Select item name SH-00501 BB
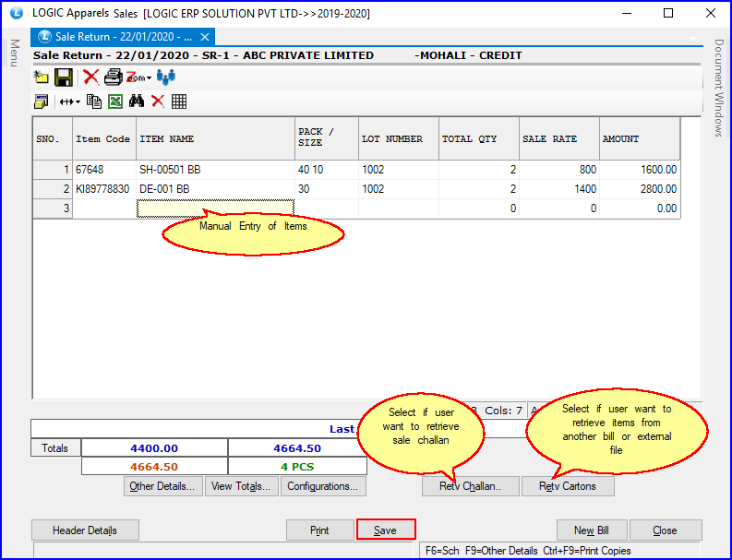The height and width of the screenshot is (560, 732). 215,170
